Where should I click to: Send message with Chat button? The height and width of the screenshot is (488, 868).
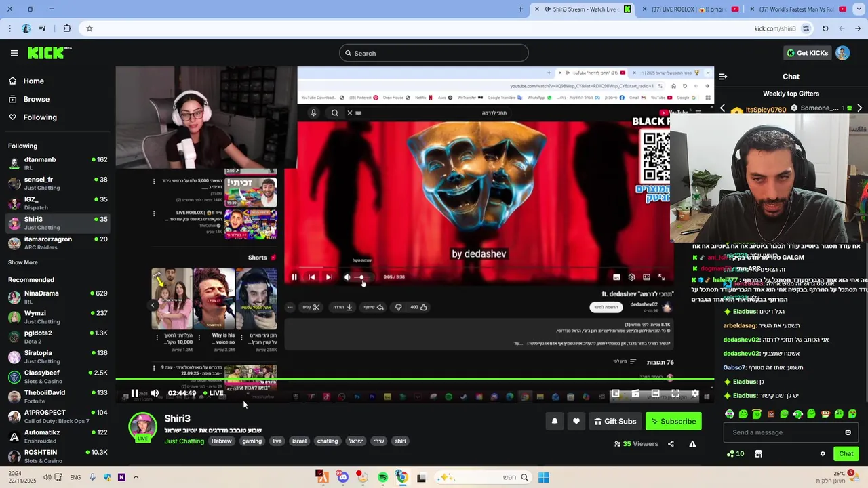(x=846, y=454)
